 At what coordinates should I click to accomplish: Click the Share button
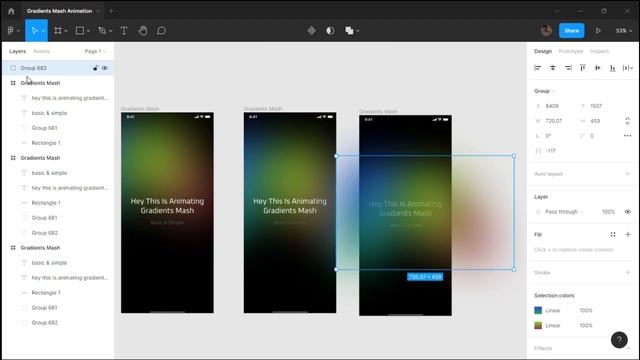[x=571, y=31]
